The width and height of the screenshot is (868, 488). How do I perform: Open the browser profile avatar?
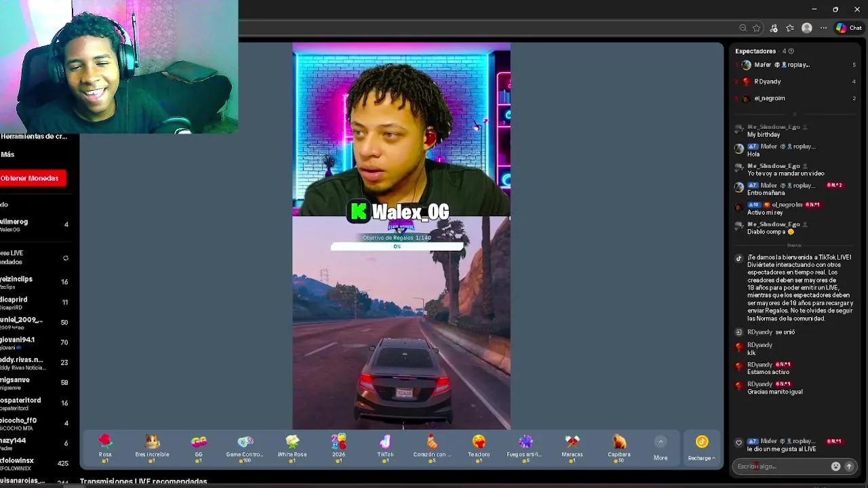click(807, 28)
